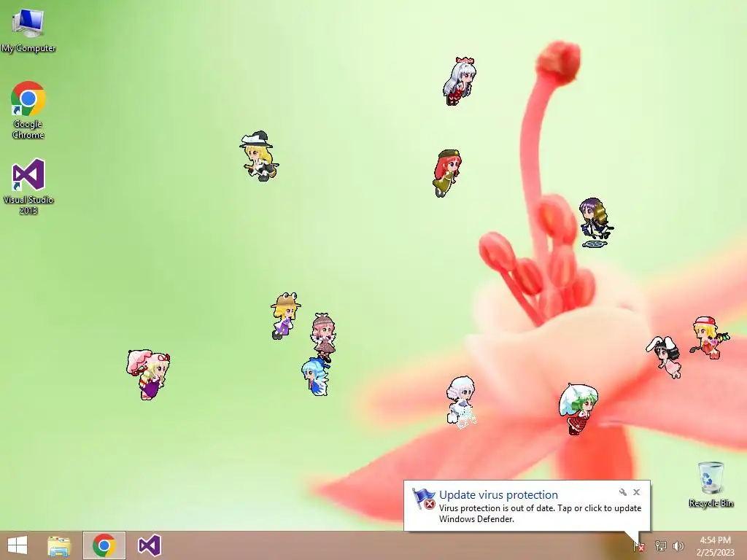Select the Visual Studio 2013 desktop shortcut
747x560 pixels.
tap(28, 187)
